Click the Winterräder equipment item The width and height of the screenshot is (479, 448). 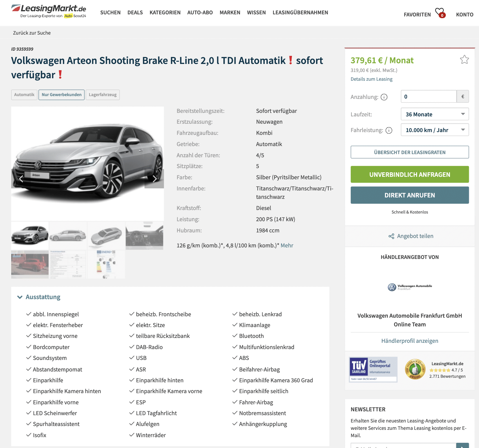coord(151,435)
